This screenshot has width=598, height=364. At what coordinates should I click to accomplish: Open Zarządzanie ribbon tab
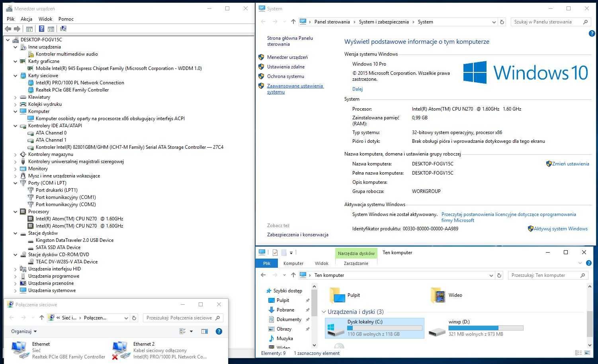point(356,263)
